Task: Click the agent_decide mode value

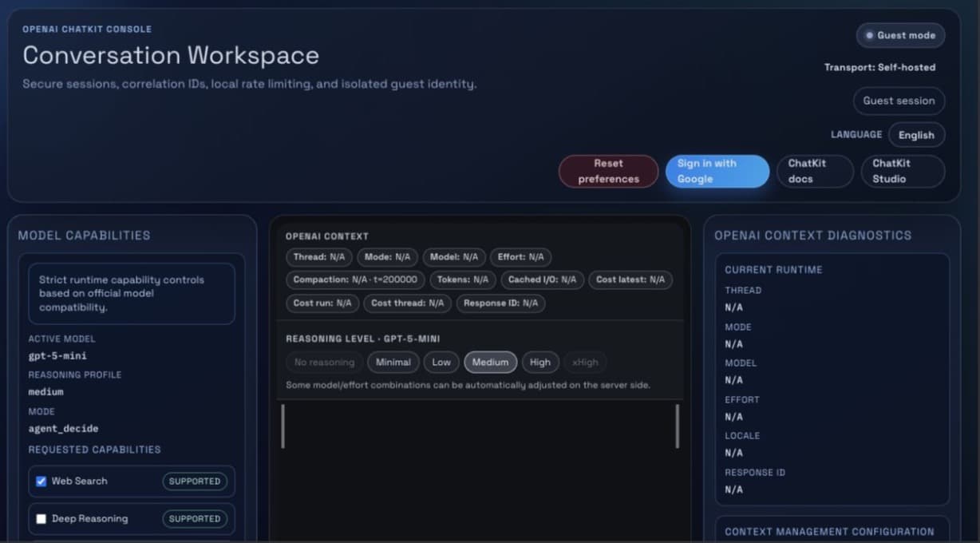Action: [x=64, y=429]
